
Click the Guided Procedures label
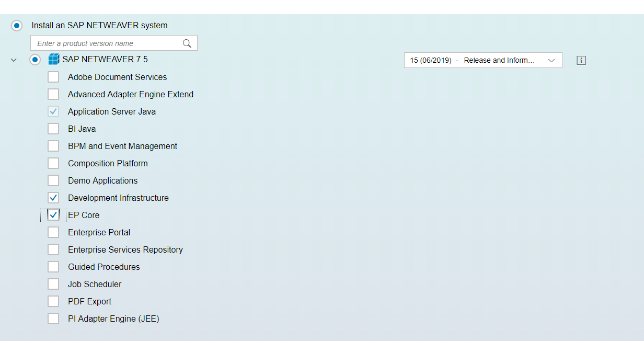104,267
